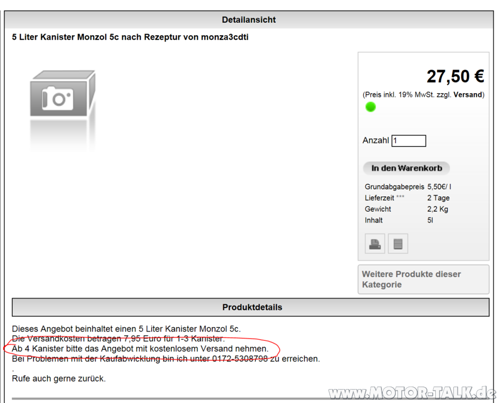Click the document sheet icon beside printer
This screenshot has height=403, width=500.
pos(398,244)
